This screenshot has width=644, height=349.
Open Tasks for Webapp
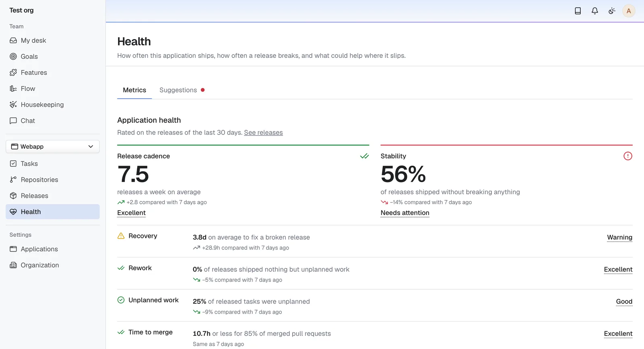click(x=53, y=164)
